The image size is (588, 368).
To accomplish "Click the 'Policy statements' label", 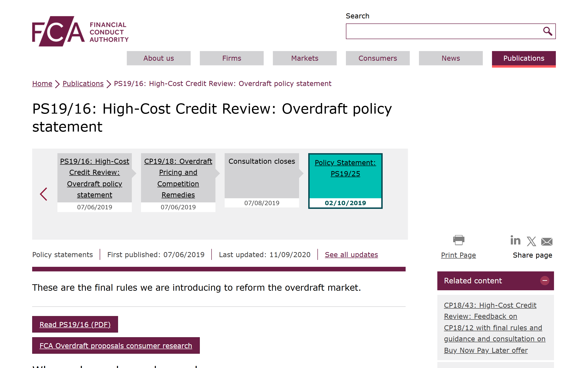I will click(62, 255).
